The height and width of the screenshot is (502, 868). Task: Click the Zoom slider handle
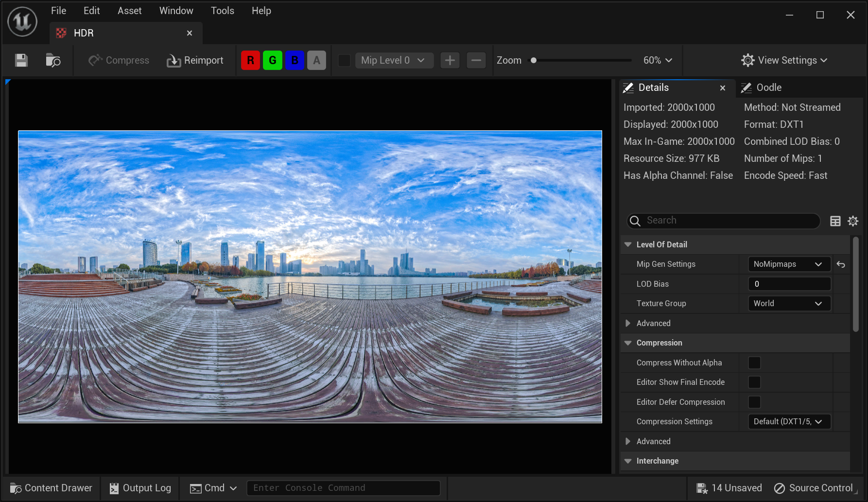(534, 60)
